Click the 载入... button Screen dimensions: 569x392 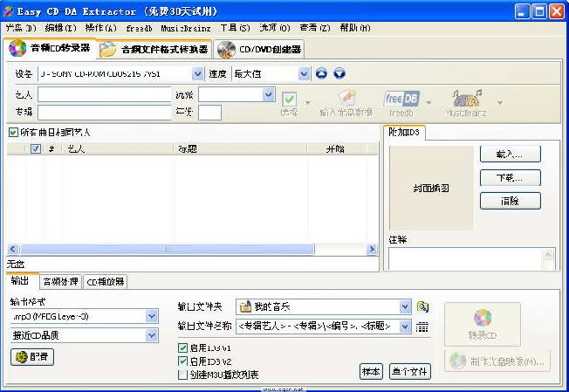click(x=511, y=155)
